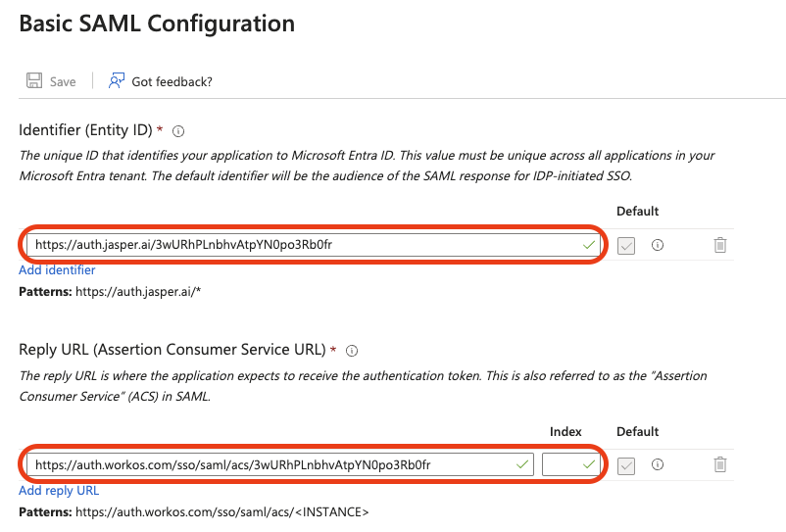The height and width of the screenshot is (532, 786).
Task: Click the Got feedback person icon
Action: [x=117, y=81]
